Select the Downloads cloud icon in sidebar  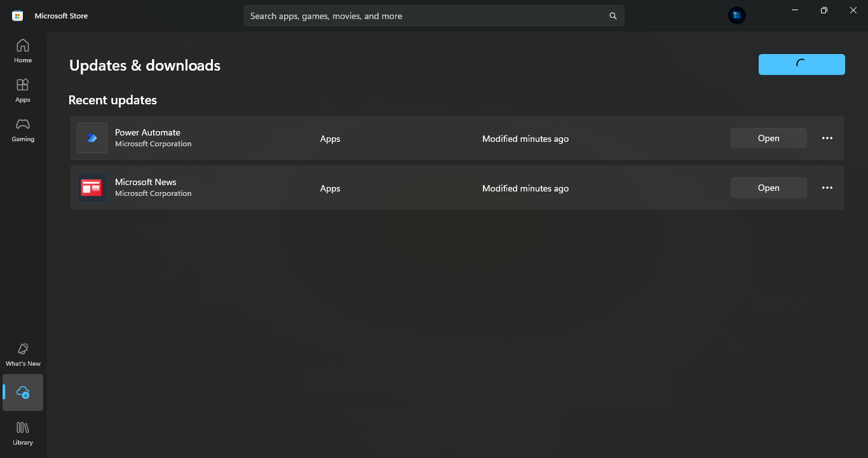click(x=22, y=392)
